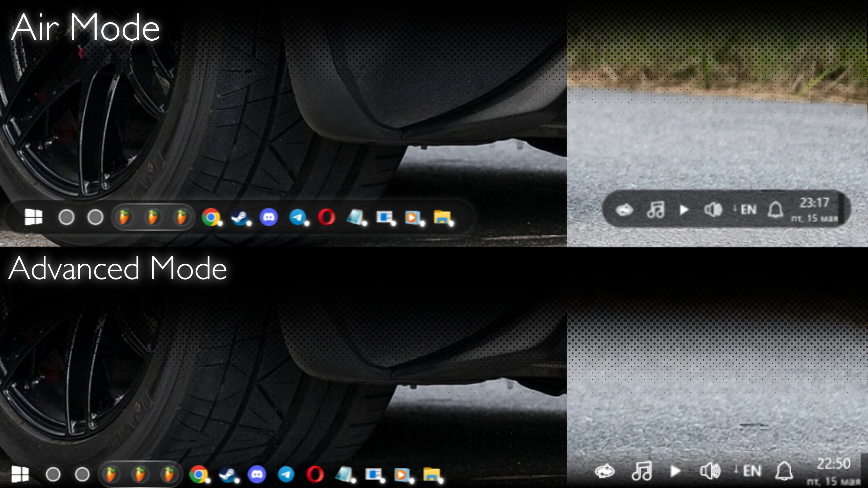Click the play triangle in the Advanced Mode tray
Screen dimensions: 868x488
pos(675,471)
